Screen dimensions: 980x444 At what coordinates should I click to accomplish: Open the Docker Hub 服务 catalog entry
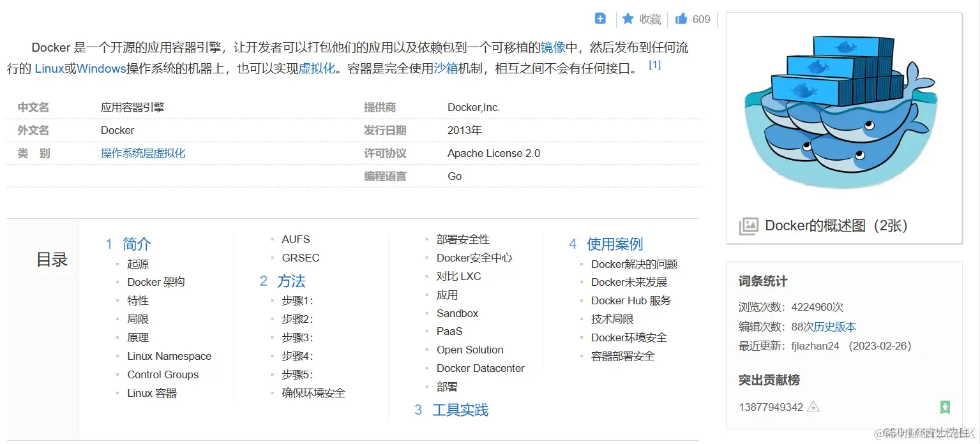[630, 300]
